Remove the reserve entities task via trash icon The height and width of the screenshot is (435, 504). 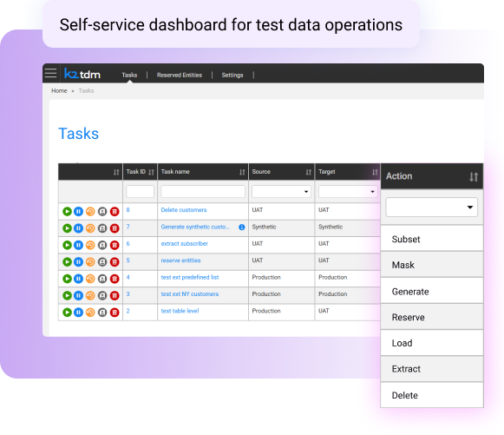(115, 261)
